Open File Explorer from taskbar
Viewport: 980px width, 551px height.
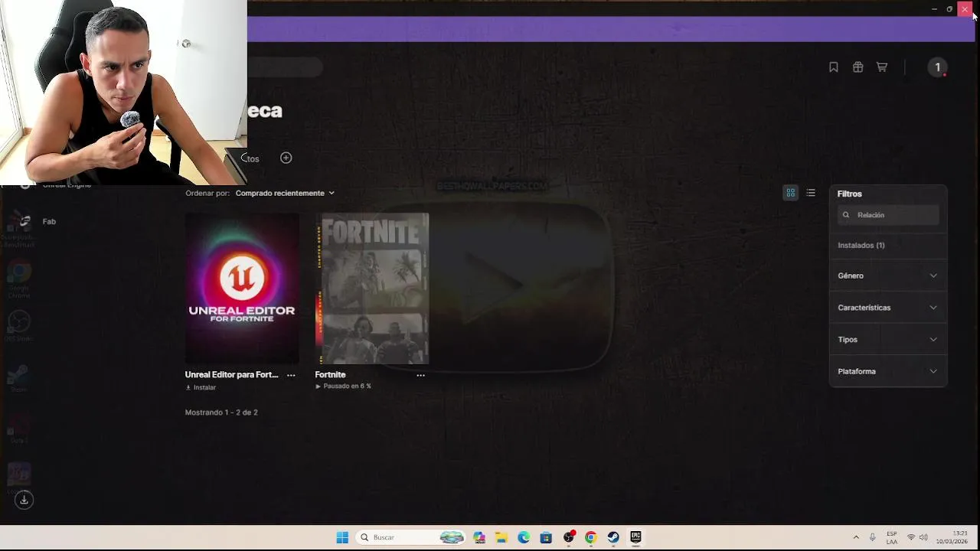pyautogui.click(x=501, y=537)
